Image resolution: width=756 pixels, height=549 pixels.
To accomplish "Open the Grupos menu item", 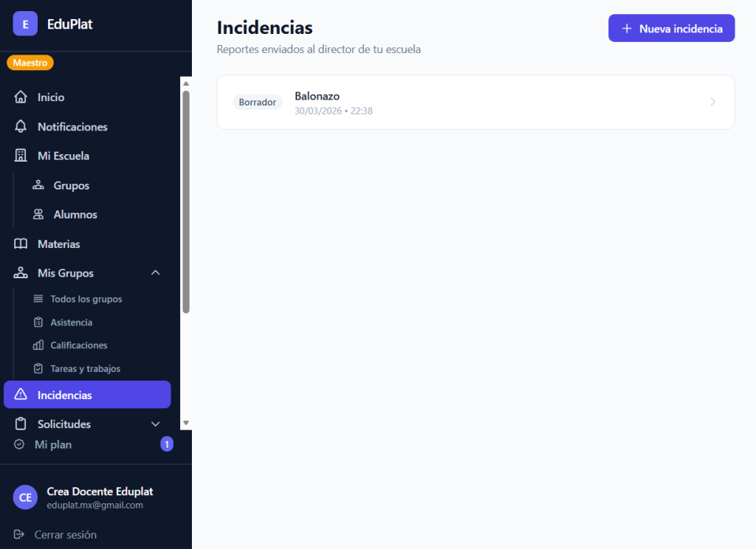I will [x=71, y=185].
